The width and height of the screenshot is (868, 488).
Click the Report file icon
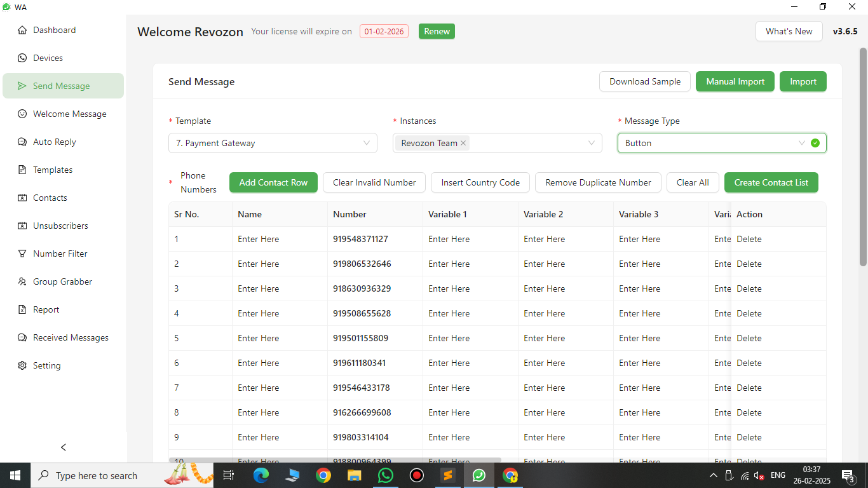[22, 309]
